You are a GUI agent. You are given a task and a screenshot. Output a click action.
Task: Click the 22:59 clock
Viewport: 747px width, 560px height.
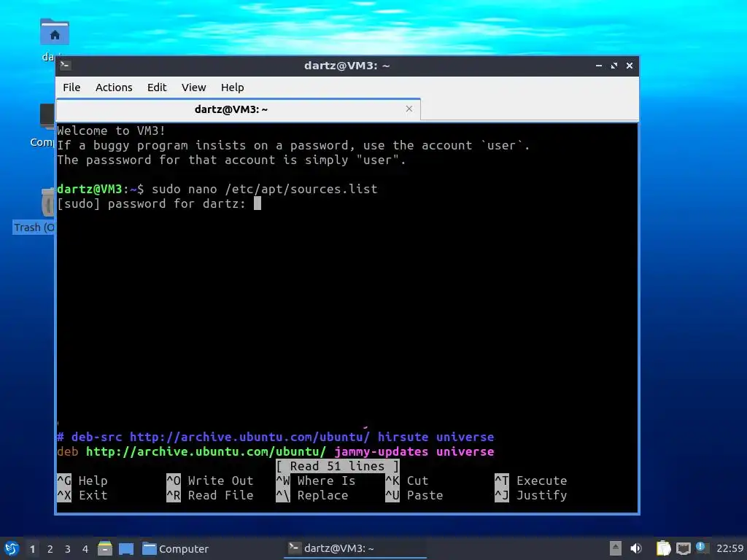coord(729,548)
